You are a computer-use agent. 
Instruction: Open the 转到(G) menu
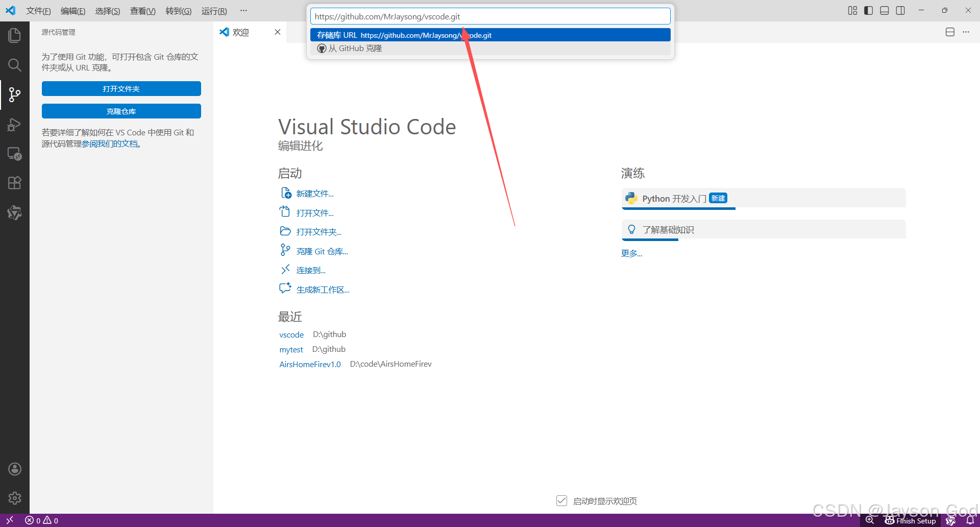pyautogui.click(x=179, y=11)
